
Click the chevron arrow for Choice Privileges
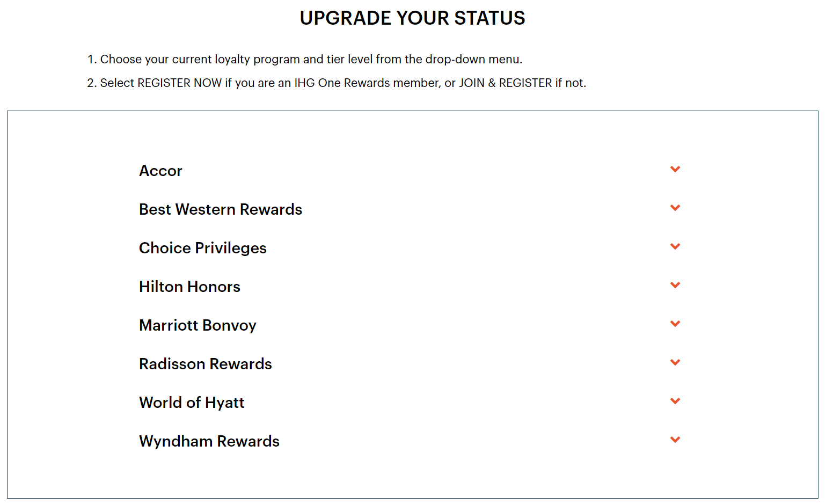675,247
